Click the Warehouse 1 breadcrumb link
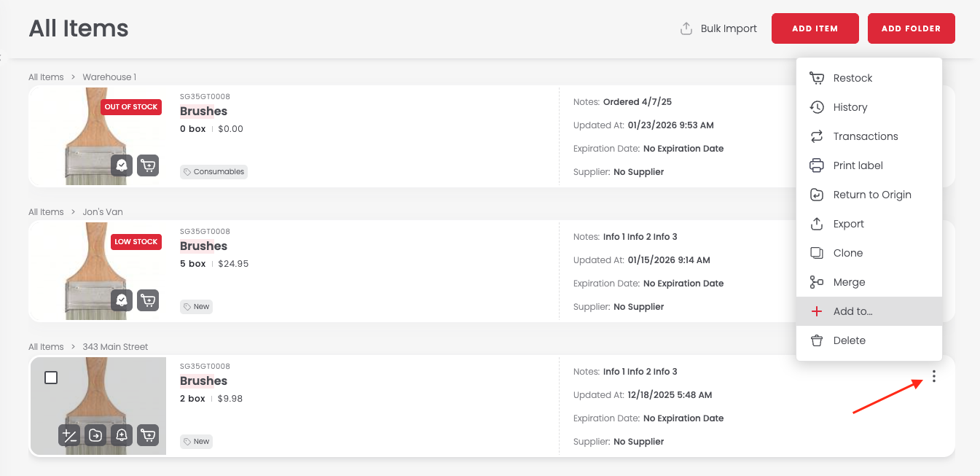Screen dimensions: 980x476 [x=109, y=77]
